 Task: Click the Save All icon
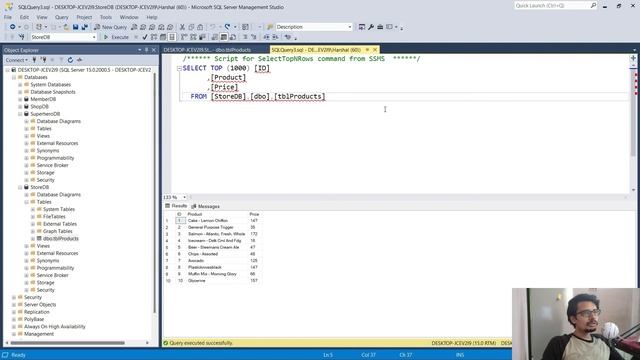[x=84, y=27]
